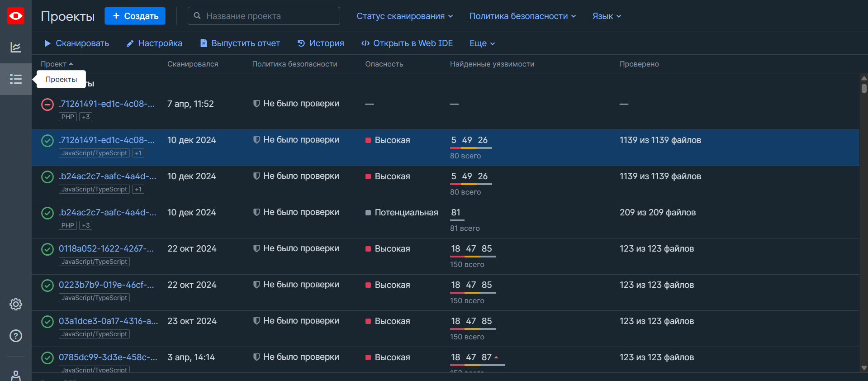Expand the Политика безопасности filter dropdown
Screen dimensions: 868x381
pos(522,16)
